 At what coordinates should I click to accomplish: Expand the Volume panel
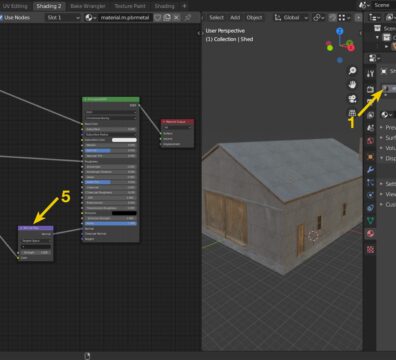(388, 148)
